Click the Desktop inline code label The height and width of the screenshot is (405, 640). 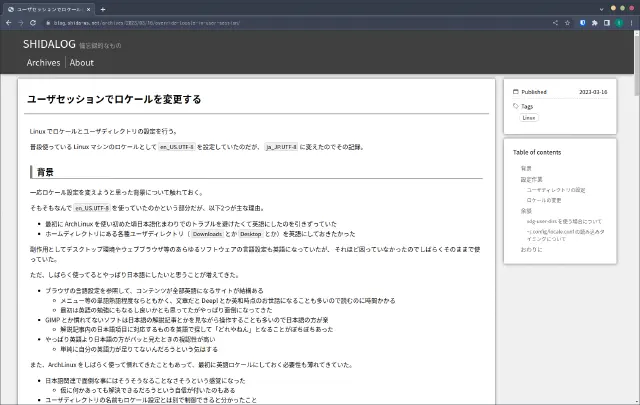(250, 234)
